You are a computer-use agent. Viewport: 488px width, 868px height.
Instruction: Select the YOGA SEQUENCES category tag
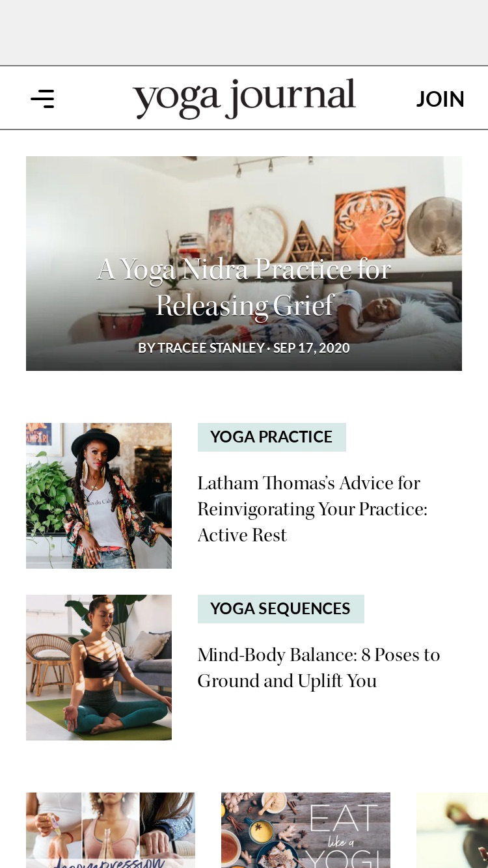(x=281, y=609)
